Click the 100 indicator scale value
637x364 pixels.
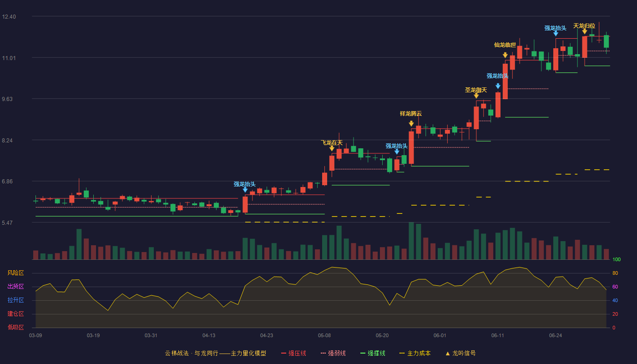[617, 259]
